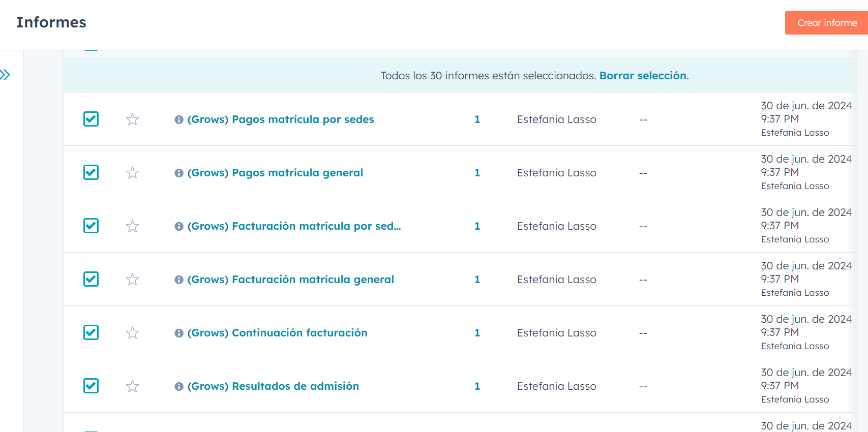
Task: Uncheck Facturación matrícula general checkbox
Action: pyautogui.click(x=91, y=279)
